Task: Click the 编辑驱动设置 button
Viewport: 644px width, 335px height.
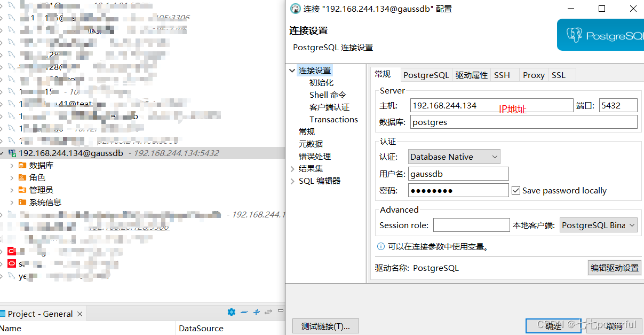Action: [615, 268]
